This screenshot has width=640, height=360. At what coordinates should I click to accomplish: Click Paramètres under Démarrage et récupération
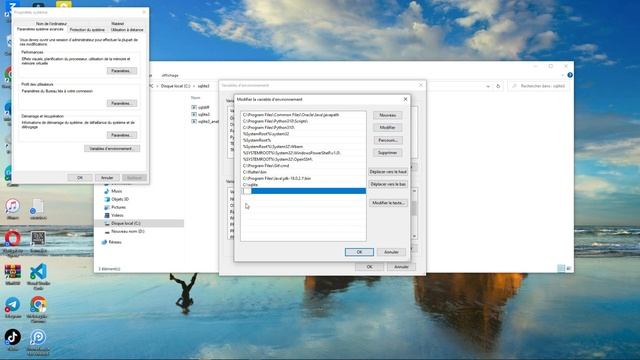122,135
